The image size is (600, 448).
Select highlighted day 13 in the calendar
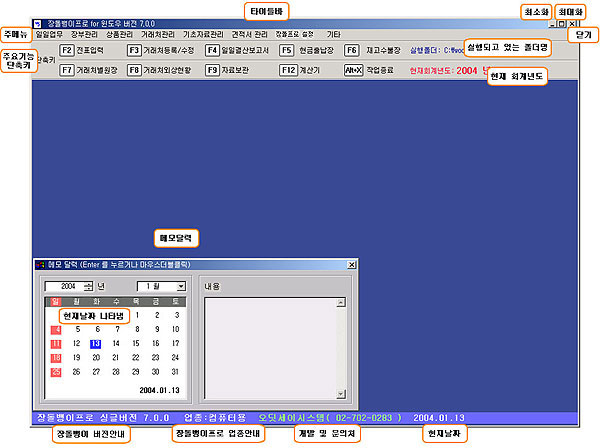click(95, 344)
